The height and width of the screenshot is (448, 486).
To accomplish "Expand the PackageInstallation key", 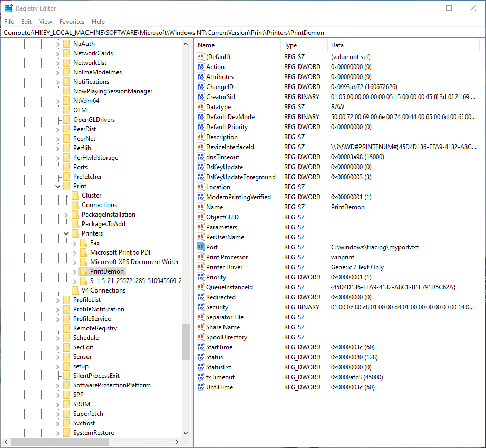I will coord(66,215).
